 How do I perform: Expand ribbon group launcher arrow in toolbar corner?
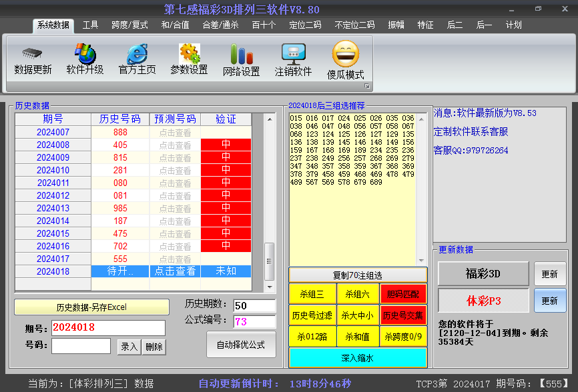click(367, 86)
